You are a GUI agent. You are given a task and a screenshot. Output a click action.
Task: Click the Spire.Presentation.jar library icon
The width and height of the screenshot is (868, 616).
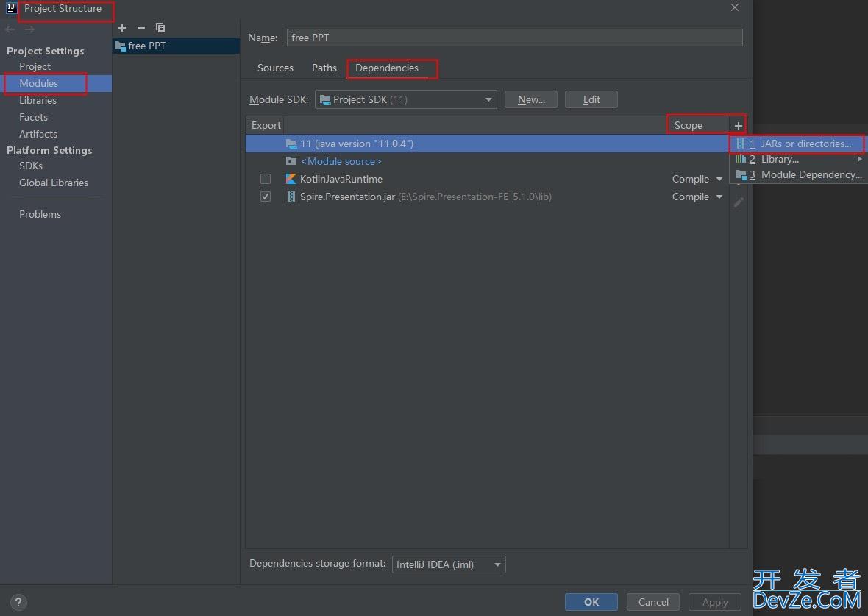coord(291,197)
